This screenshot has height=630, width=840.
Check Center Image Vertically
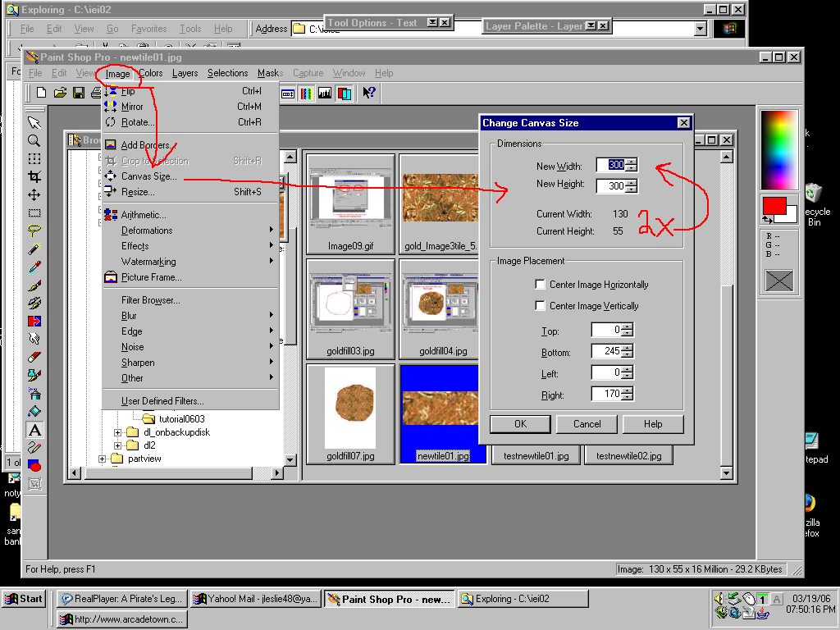(541, 306)
